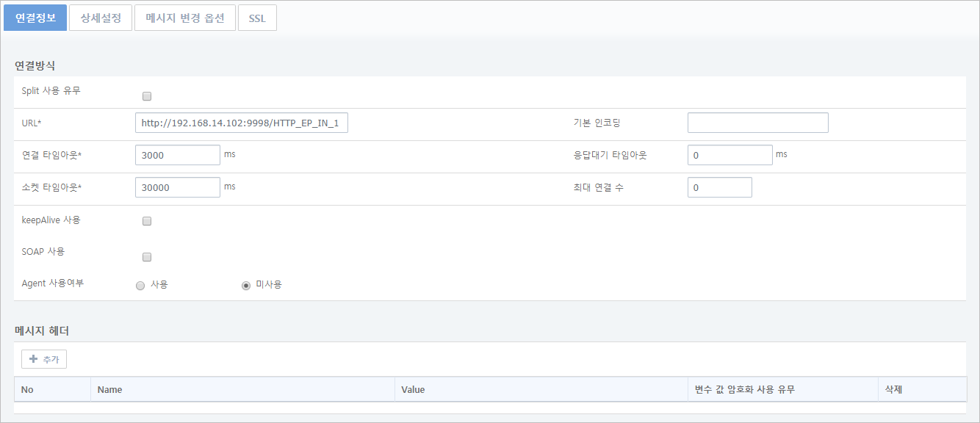
Task: Click the 기본 인코딩 input field
Action: point(757,123)
